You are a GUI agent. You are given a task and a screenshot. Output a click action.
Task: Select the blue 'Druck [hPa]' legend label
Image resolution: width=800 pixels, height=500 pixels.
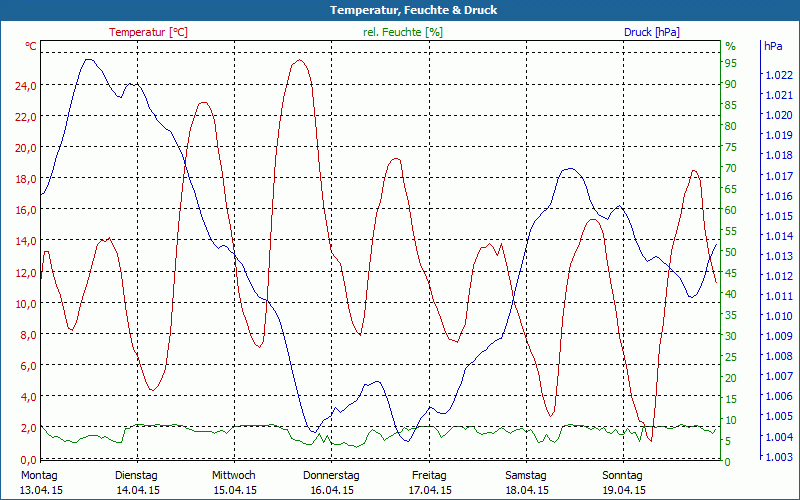click(x=651, y=32)
